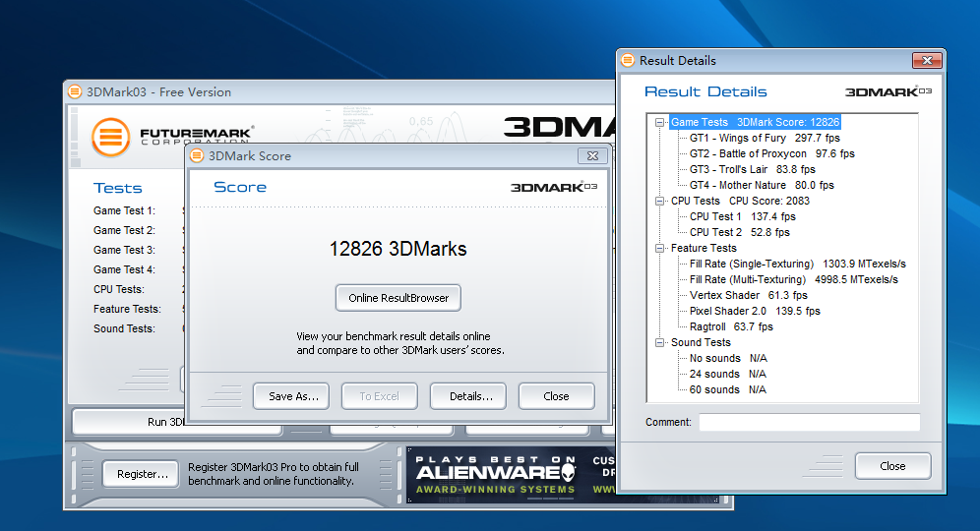Collapse the Sound Tests tree node
This screenshot has height=531, width=980.
click(659, 342)
